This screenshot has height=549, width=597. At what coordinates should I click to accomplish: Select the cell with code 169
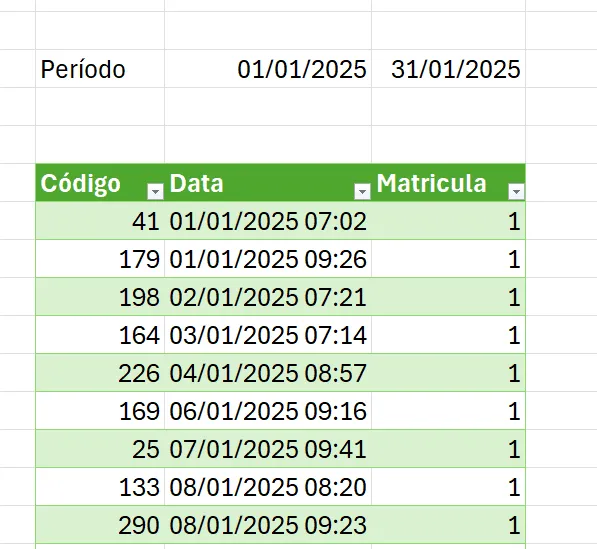pyautogui.click(x=100, y=411)
